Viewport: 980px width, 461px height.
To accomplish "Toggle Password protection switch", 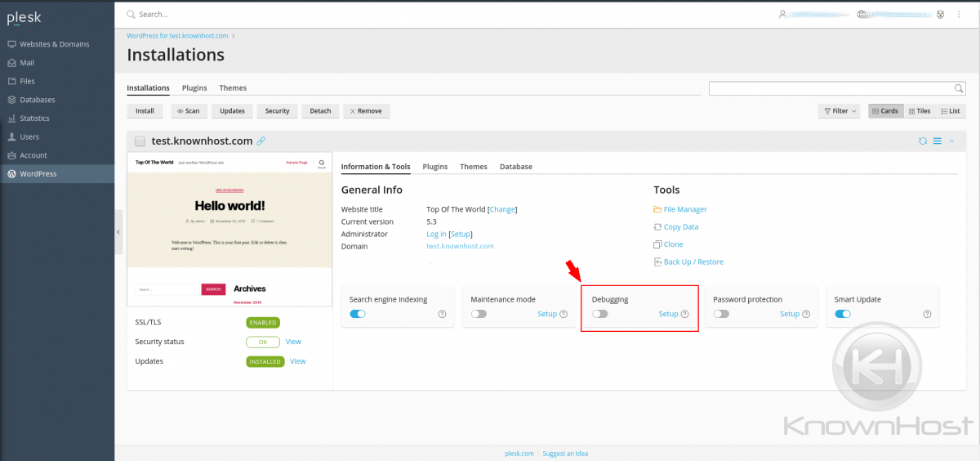I will coord(721,314).
